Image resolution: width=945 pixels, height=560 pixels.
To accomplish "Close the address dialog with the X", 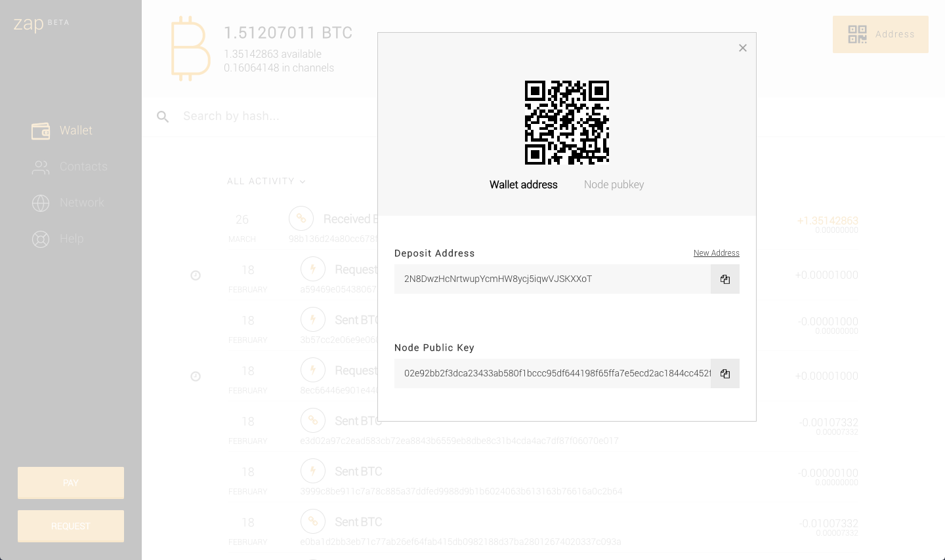I will [743, 48].
